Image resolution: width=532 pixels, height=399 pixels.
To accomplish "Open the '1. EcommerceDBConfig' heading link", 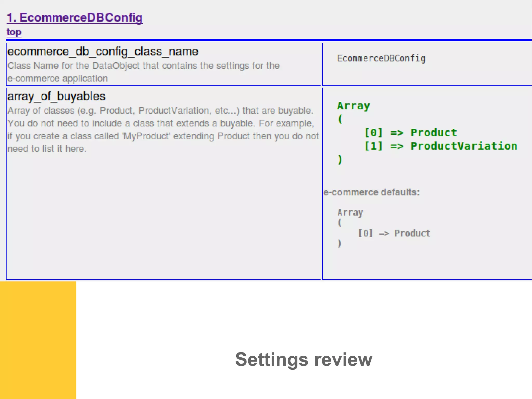I will 75,18.
